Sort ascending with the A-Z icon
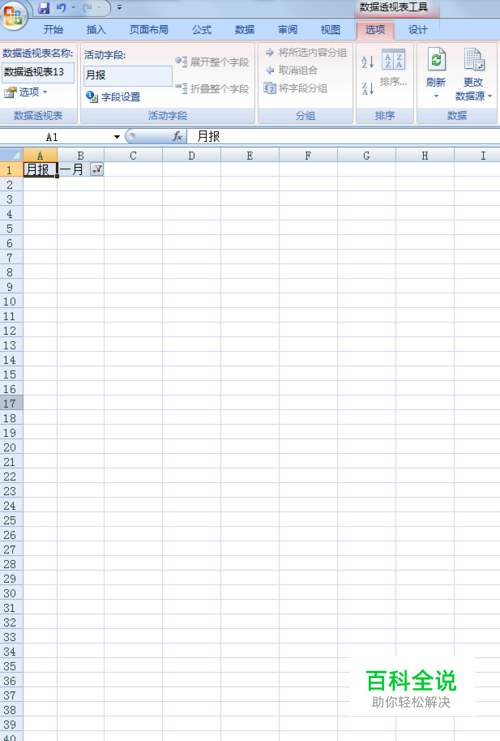Screen dimensions: 500x741 (x=368, y=62)
